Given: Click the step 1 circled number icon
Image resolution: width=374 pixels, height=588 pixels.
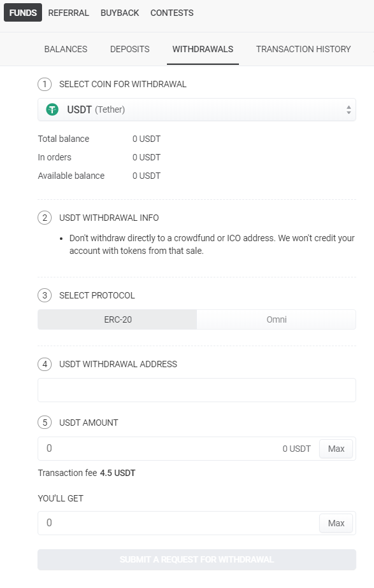Looking at the screenshot, I should pos(45,84).
